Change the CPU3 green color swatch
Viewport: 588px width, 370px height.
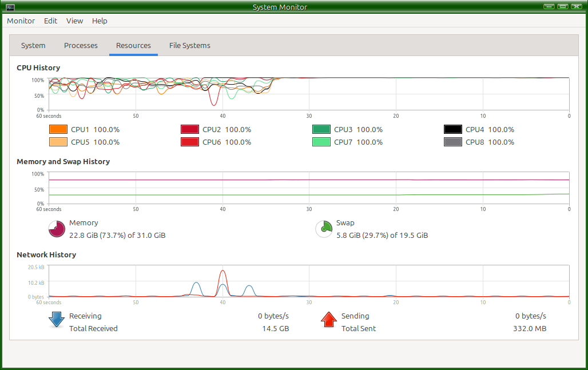click(x=321, y=129)
